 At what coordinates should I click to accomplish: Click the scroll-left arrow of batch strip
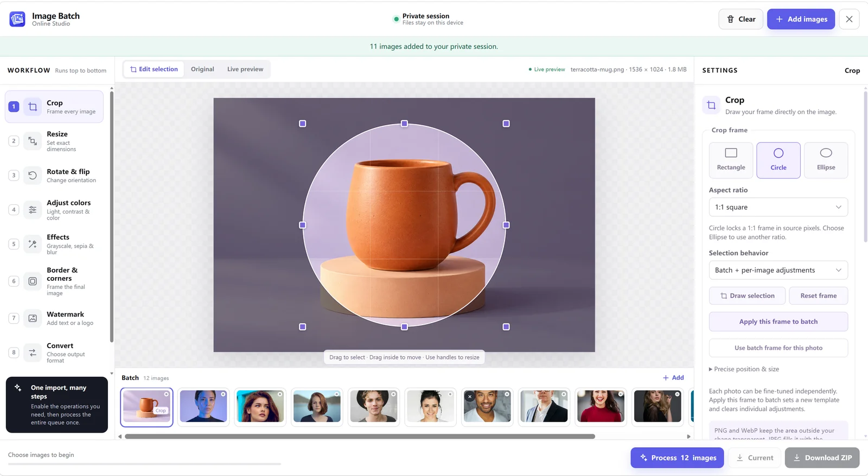120,436
